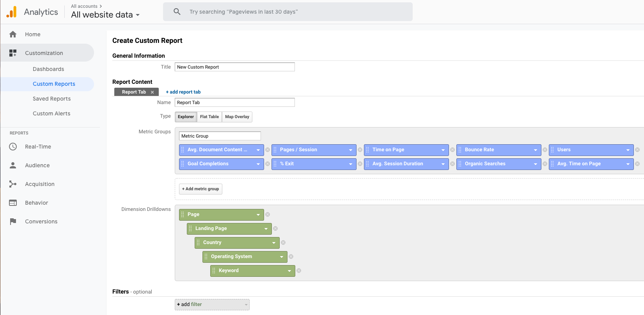Remove the Pages / Session metric
644x315 pixels.
[x=360, y=150]
